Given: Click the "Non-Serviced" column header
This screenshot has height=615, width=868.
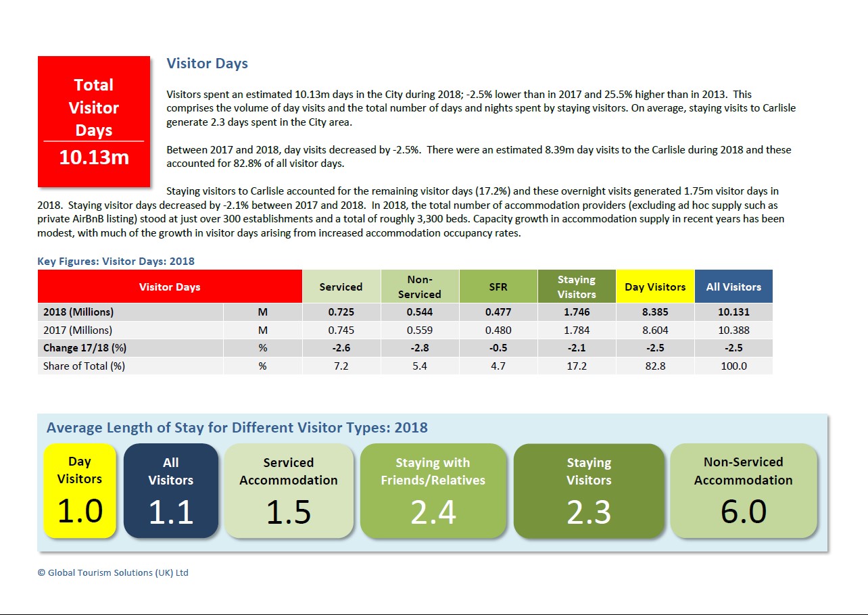Looking at the screenshot, I should coord(420,287).
